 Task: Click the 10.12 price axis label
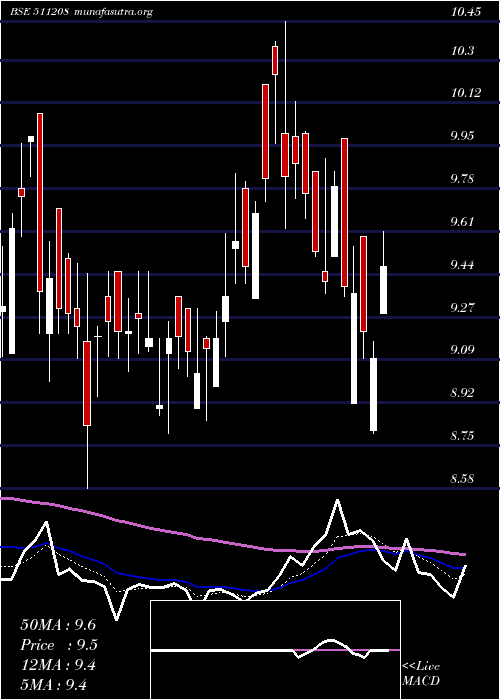(x=466, y=93)
